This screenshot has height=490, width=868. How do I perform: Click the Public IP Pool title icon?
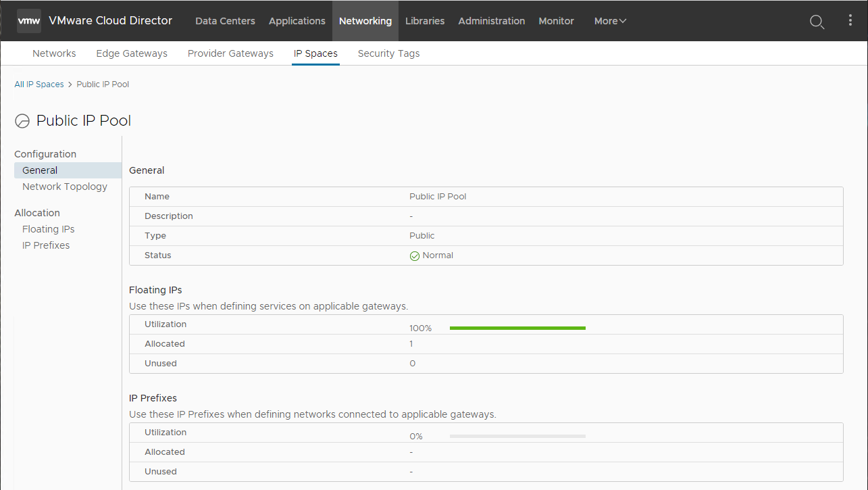22,122
